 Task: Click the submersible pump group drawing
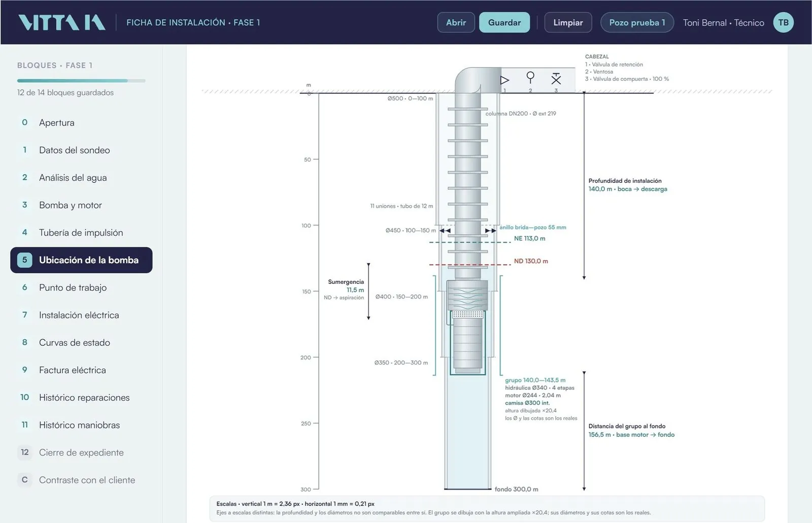pos(467,328)
